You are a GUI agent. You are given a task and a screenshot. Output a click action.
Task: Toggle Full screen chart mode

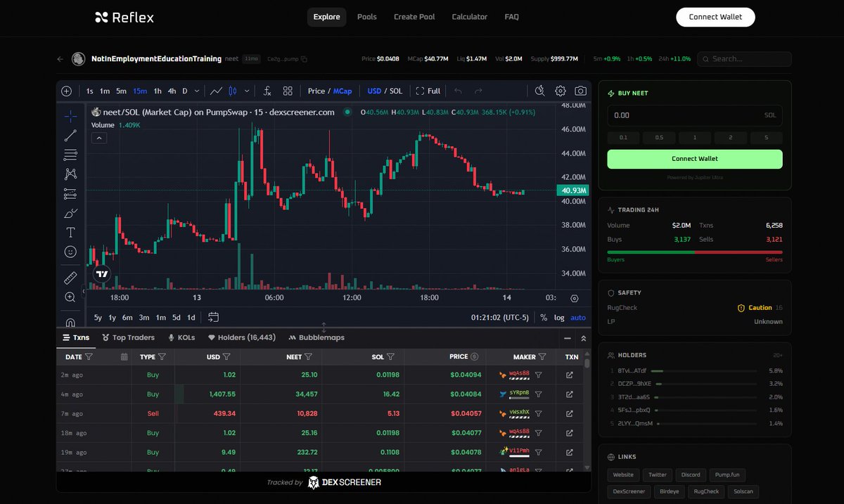pyautogui.click(x=428, y=91)
